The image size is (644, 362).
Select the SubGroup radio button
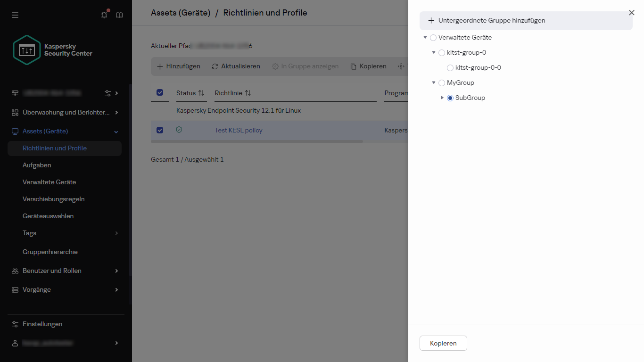[x=450, y=98]
